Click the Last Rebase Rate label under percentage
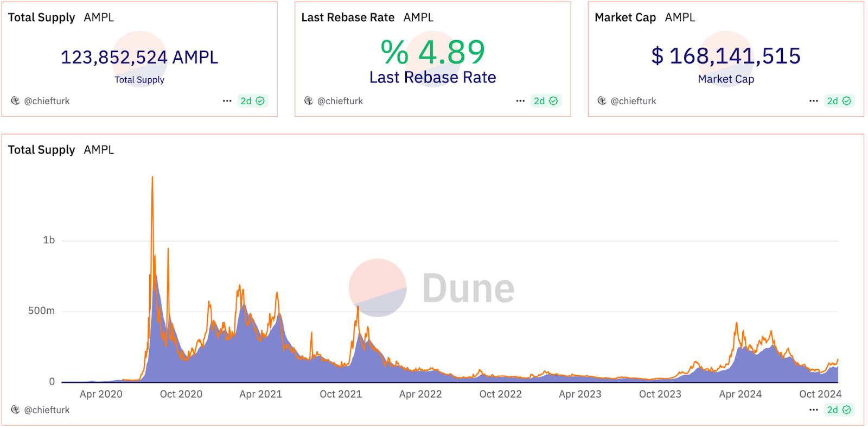This screenshot has height=429, width=868. click(x=433, y=78)
